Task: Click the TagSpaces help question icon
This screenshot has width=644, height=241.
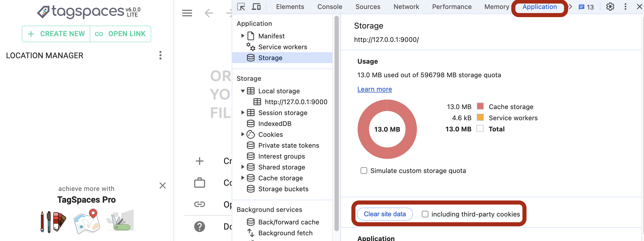Action: 200,227
